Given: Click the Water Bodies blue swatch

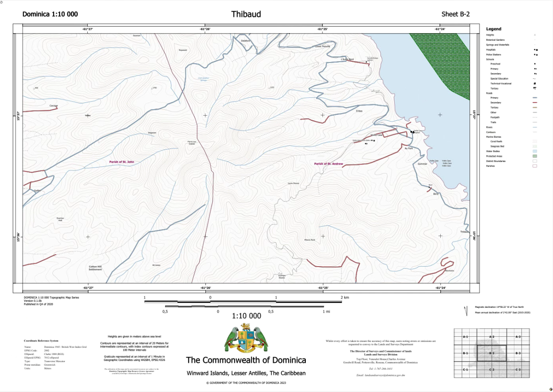Looking at the screenshot, I should pos(536,151).
